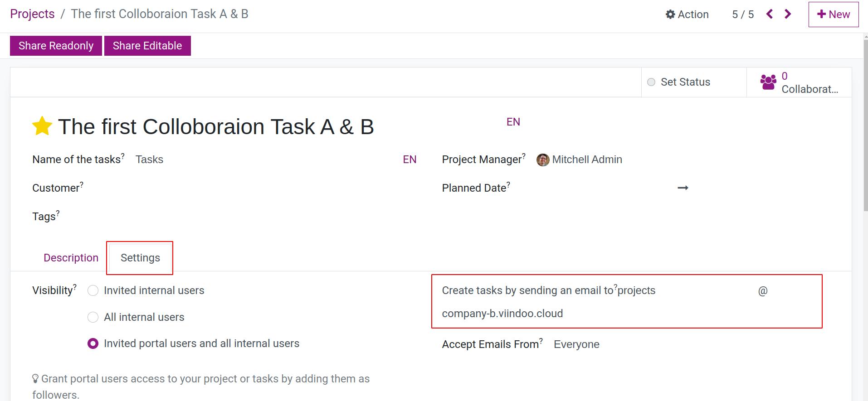Click the Project Manager label

click(482, 159)
